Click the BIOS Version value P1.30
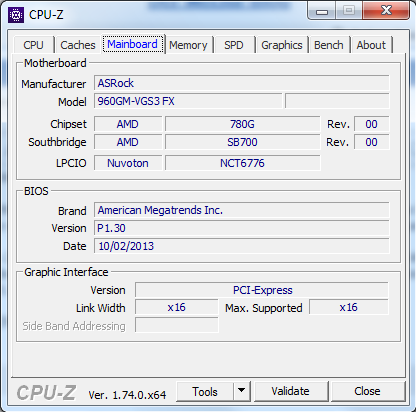This screenshot has height=412, width=416. click(x=242, y=228)
